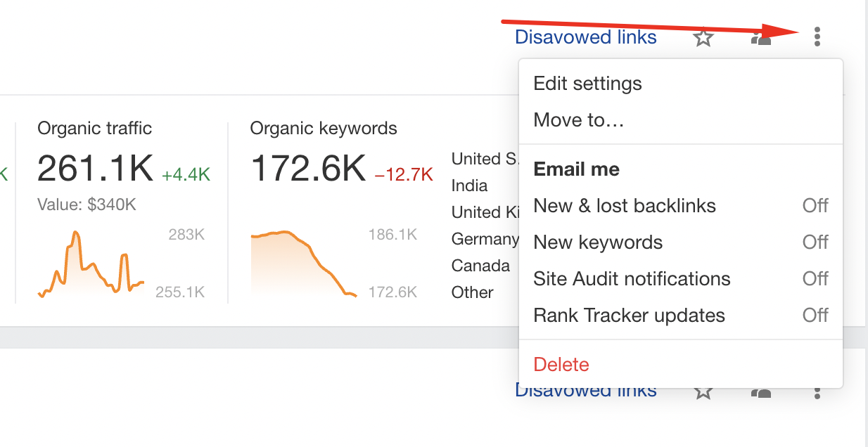Click the red Delete menu entry

click(561, 365)
